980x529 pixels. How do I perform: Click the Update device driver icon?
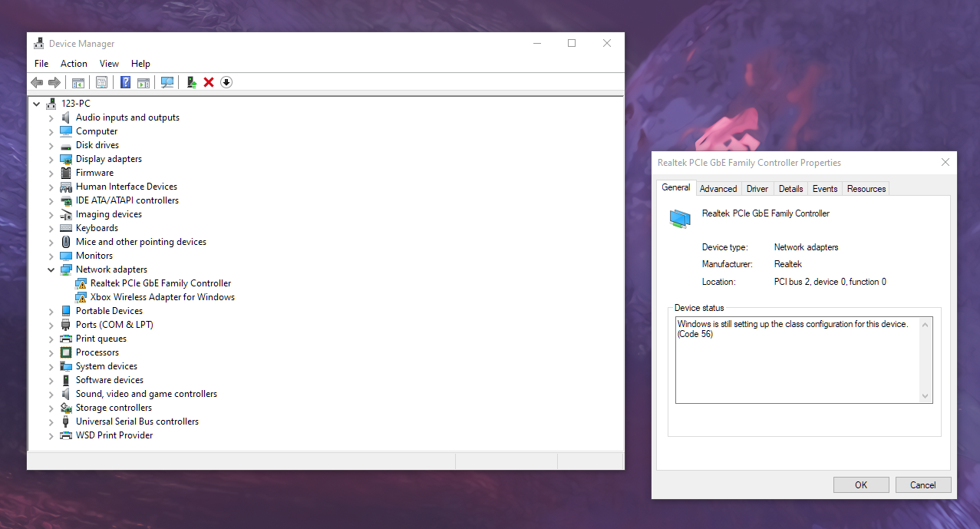[x=192, y=82]
